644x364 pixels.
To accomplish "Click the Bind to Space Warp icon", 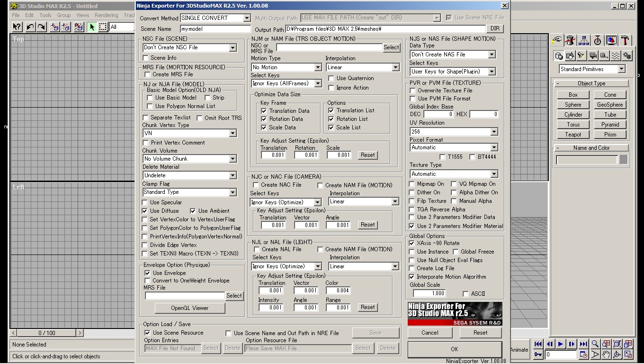I will point(79,27).
